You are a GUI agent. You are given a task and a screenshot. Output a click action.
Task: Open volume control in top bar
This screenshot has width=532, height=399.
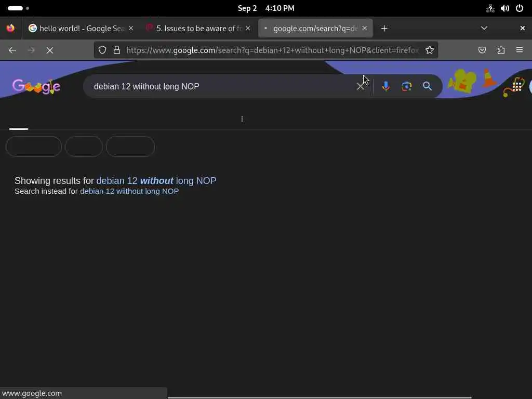pos(505,8)
